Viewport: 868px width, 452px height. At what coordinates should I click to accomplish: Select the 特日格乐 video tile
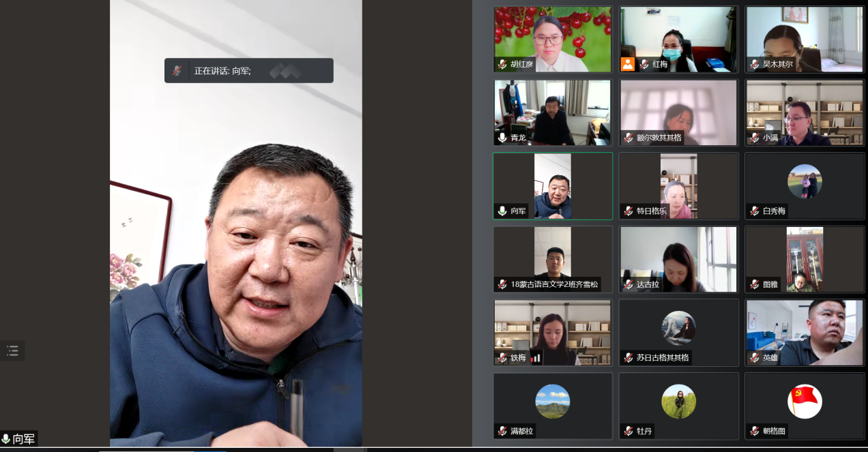tap(678, 185)
